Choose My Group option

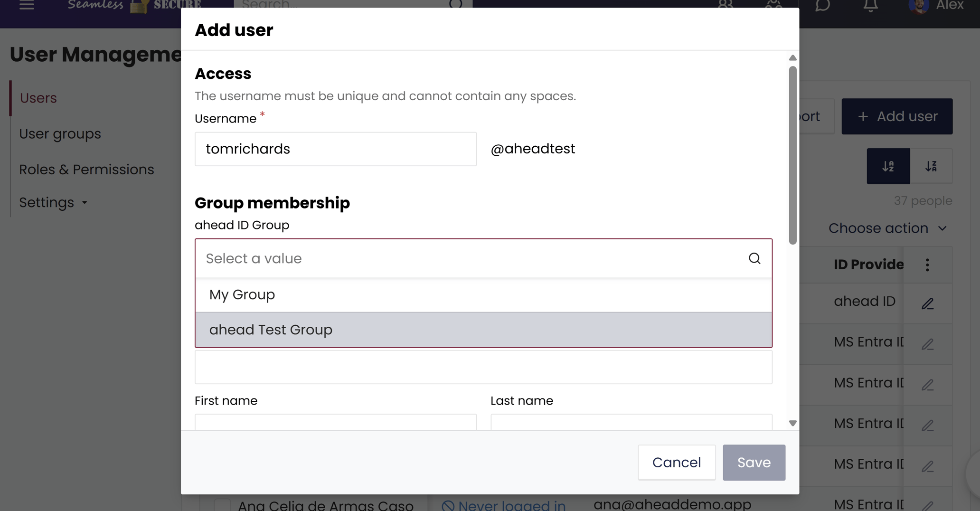(483, 295)
